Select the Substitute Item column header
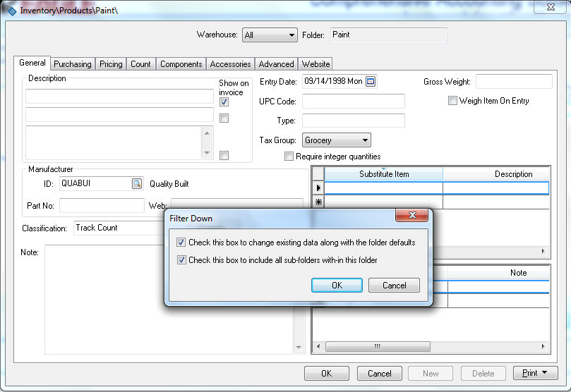This screenshot has height=392, width=571. pyautogui.click(x=383, y=174)
